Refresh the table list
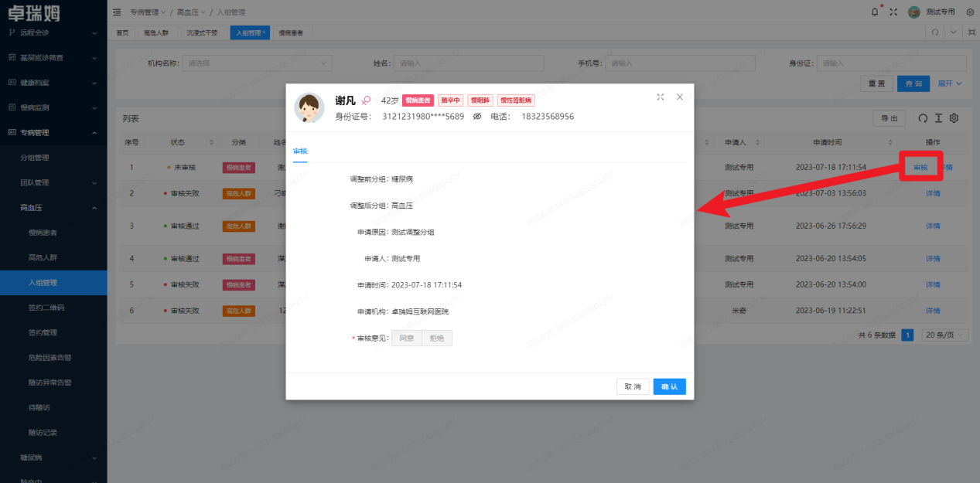Image resolution: width=980 pixels, height=483 pixels. point(922,118)
